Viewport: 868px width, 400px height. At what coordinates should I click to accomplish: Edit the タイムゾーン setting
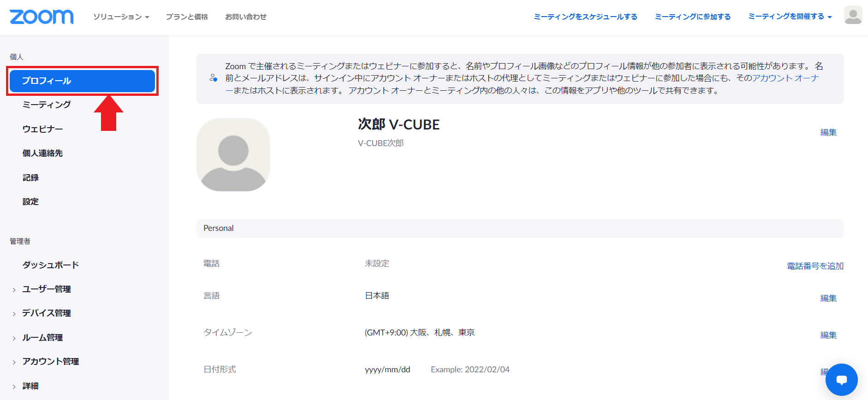click(828, 335)
